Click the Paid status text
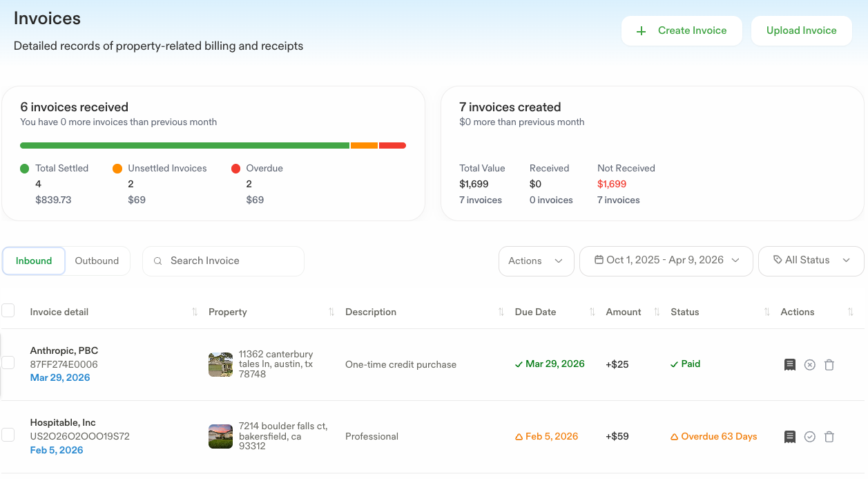868x479 pixels. 691,364
